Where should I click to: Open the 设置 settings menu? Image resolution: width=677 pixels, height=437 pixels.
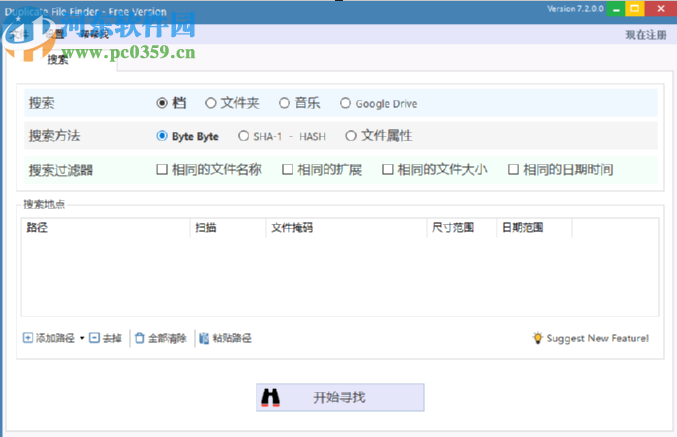[55, 34]
